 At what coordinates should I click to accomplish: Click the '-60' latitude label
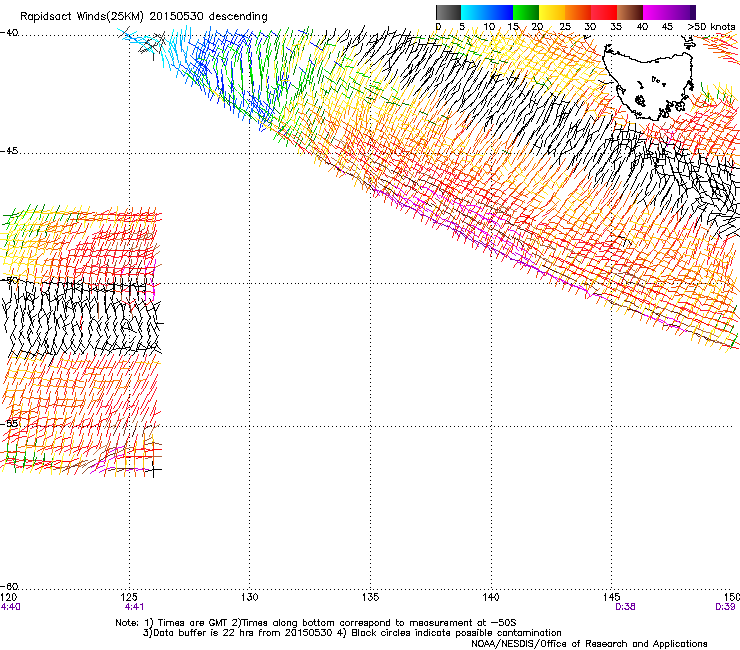tap(9, 586)
